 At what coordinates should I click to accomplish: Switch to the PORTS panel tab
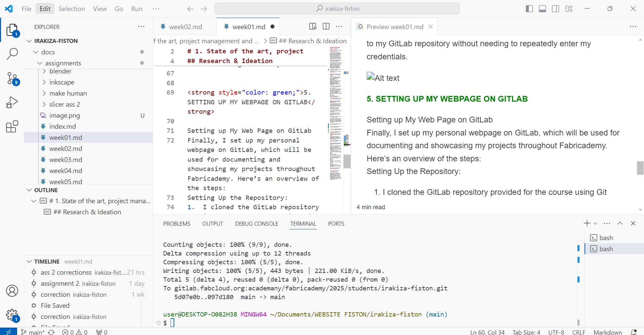[x=336, y=224]
